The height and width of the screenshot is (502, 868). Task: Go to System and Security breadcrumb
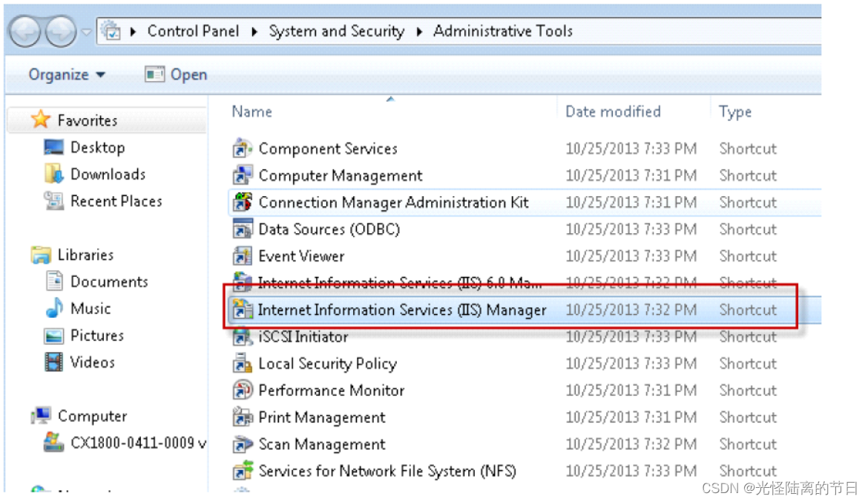click(337, 31)
